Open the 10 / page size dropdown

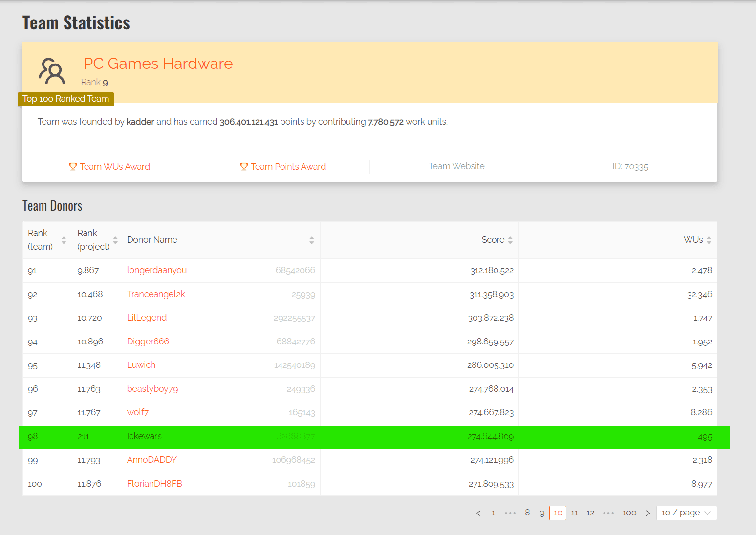pyautogui.click(x=687, y=513)
